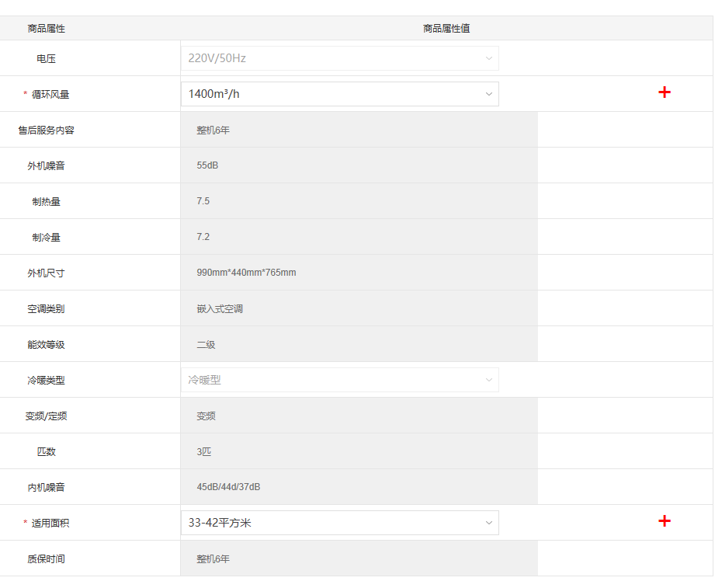
Task: Click red plus icon for 适用面积
Action: pyautogui.click(x=665, y=521)
